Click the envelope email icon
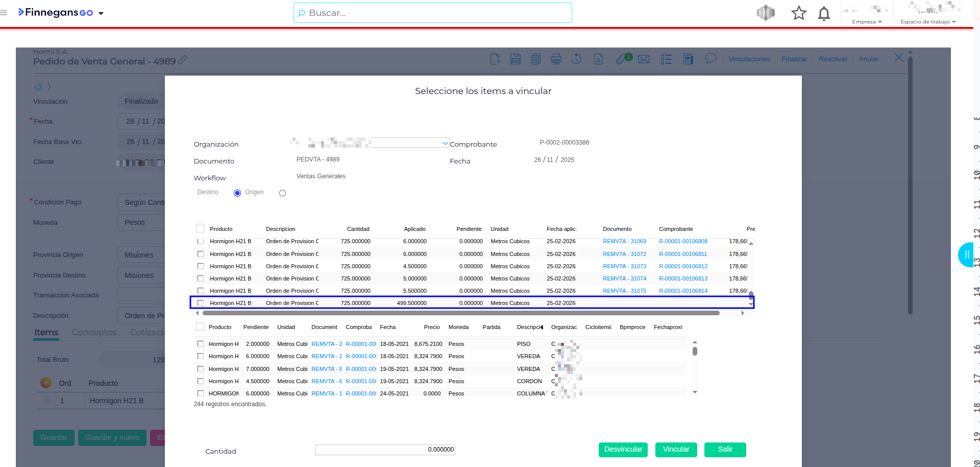The height and width of the screenshot is (467, 980). click(644, 59)
